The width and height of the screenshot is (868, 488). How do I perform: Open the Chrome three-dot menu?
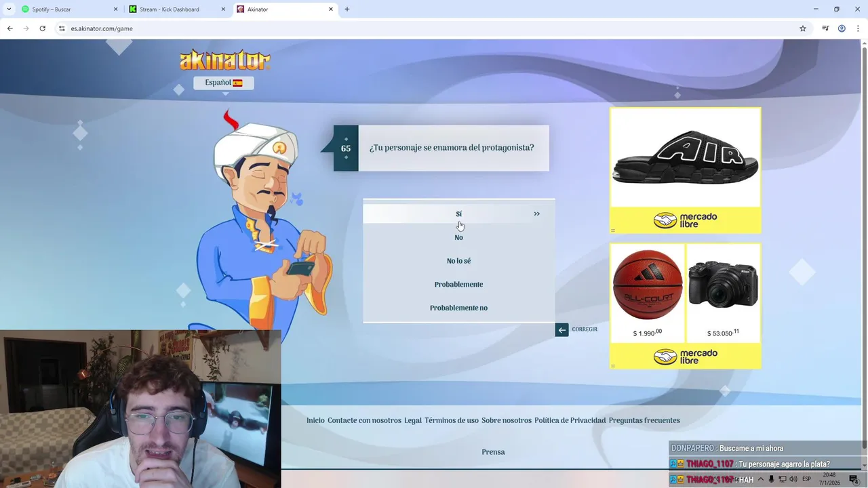(x=858, y=28)
